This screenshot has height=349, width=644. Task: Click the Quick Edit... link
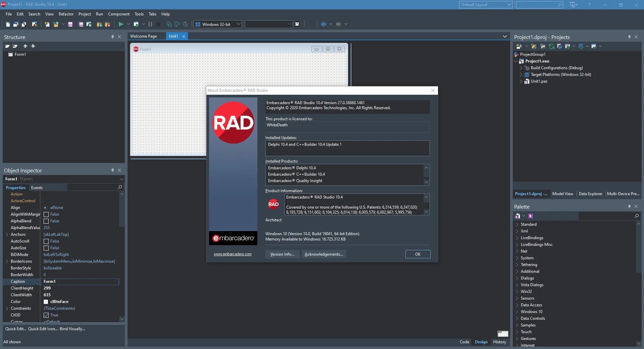tap(16, 329)
